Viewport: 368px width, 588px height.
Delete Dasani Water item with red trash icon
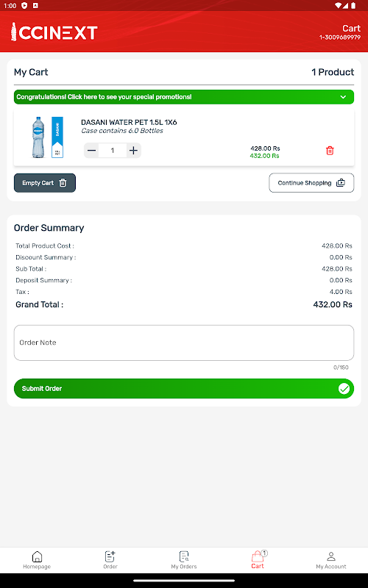[x=330, y=151]
